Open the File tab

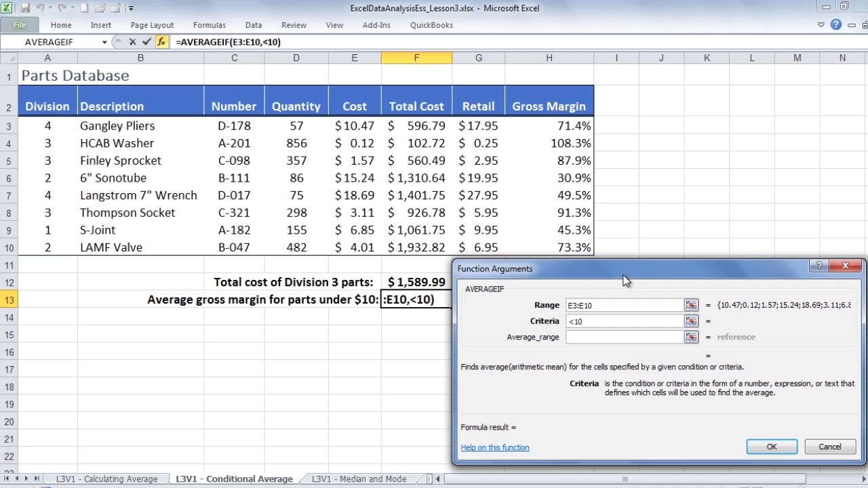(19, 25)
